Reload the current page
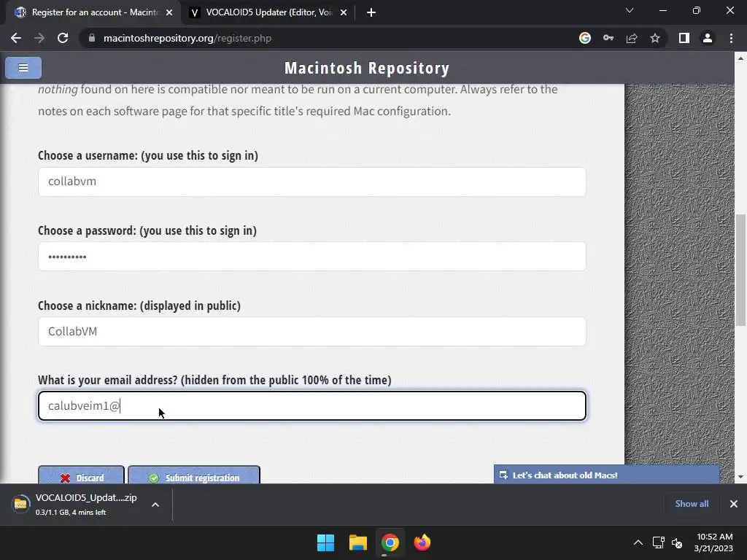 click(x=63, y=38)
